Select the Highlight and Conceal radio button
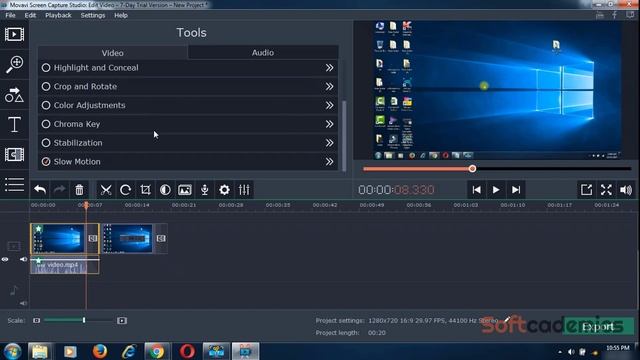Viewport: 640px width, 360px height. [46, 68]
